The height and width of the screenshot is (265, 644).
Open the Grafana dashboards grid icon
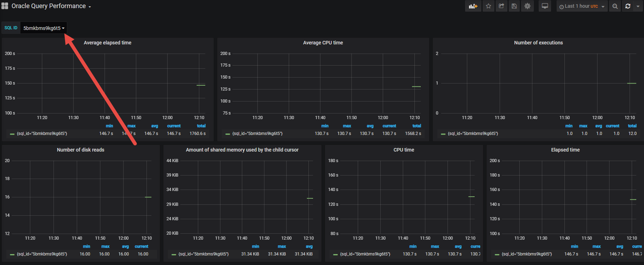[x=5, y=6]
